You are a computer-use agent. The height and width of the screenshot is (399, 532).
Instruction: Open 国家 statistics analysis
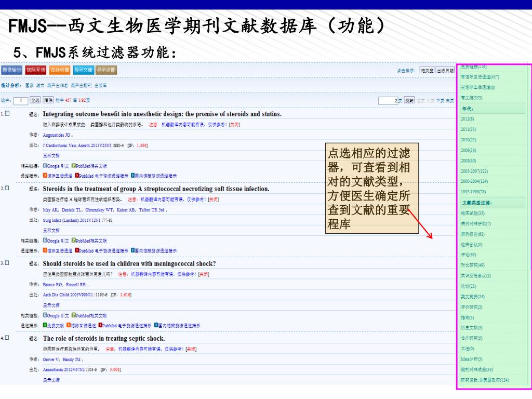point(29,86)
